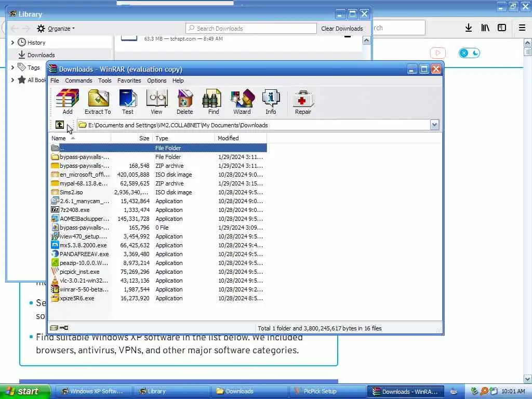Click the Search Downloads field
This screenshot has width=532, height=399.
click(251, 29)
